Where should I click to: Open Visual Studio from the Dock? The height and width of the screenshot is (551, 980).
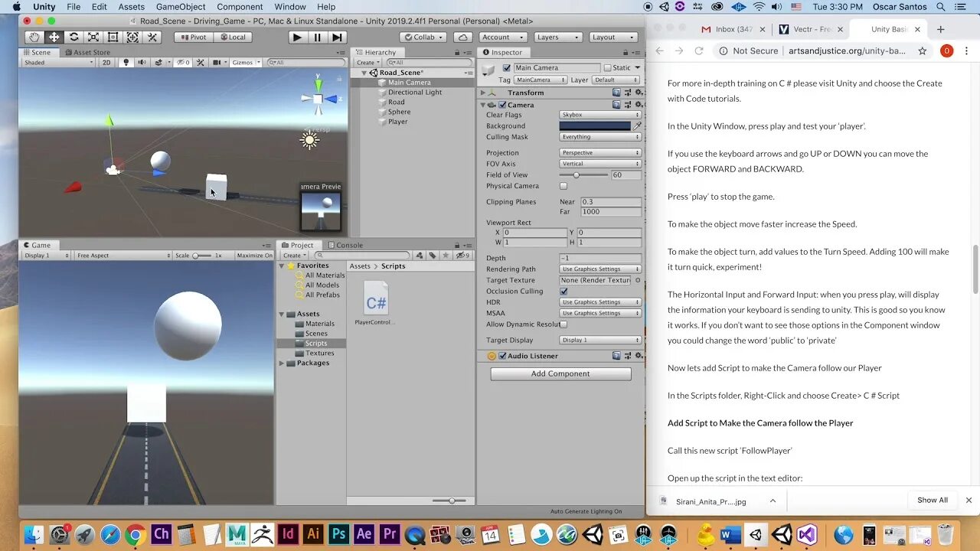(807, 534)
